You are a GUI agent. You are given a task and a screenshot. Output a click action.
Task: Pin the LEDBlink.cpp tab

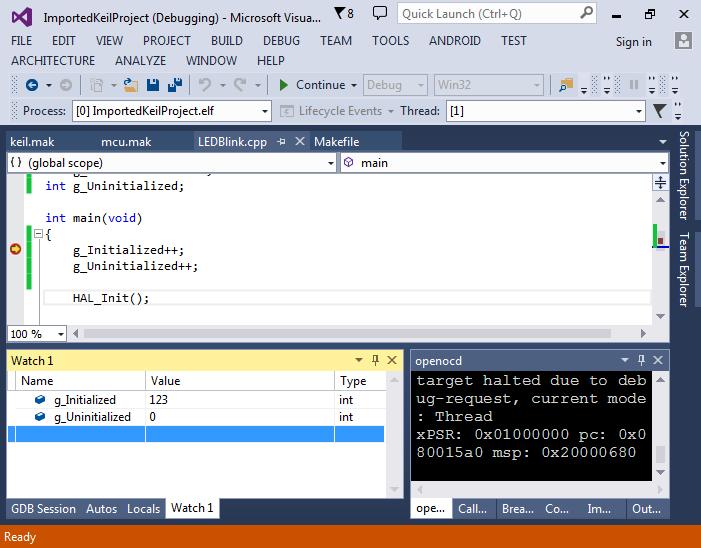click(x=281, y=142)
